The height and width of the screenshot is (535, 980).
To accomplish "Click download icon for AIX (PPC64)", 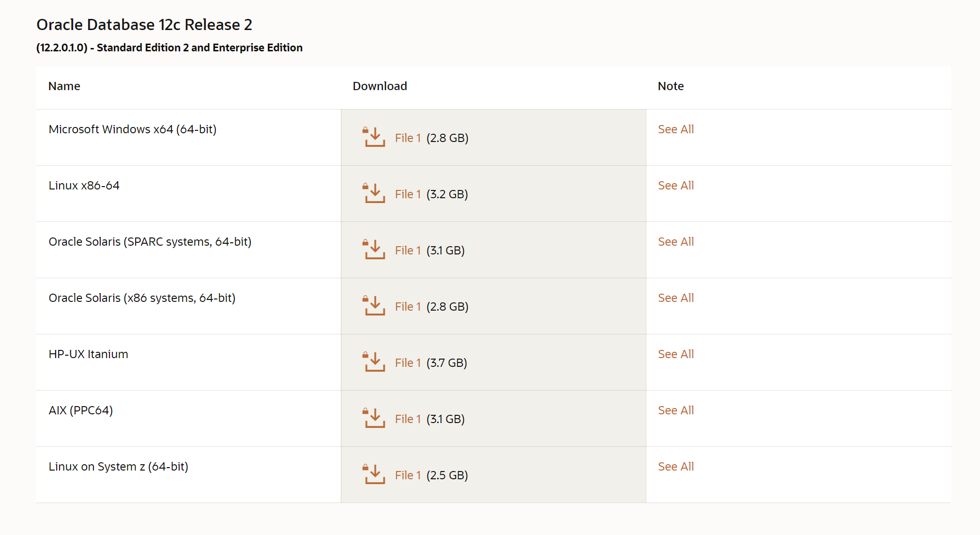I will point(374,418).
